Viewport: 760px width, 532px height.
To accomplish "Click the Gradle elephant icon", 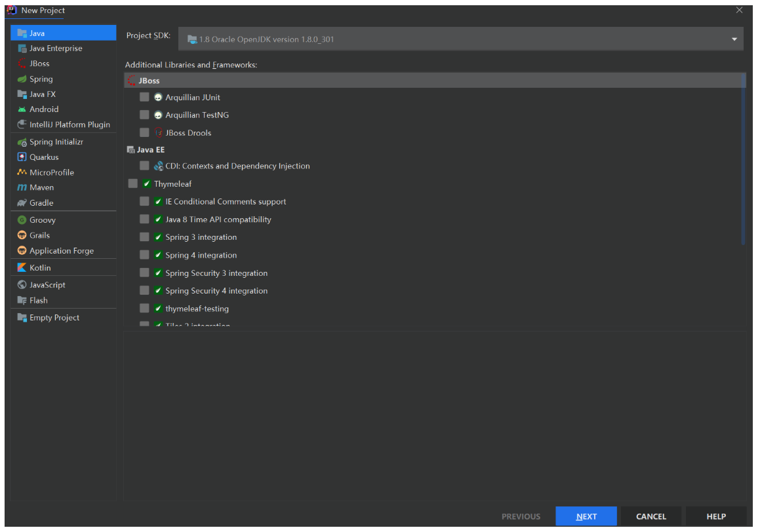I will (22, 203).
